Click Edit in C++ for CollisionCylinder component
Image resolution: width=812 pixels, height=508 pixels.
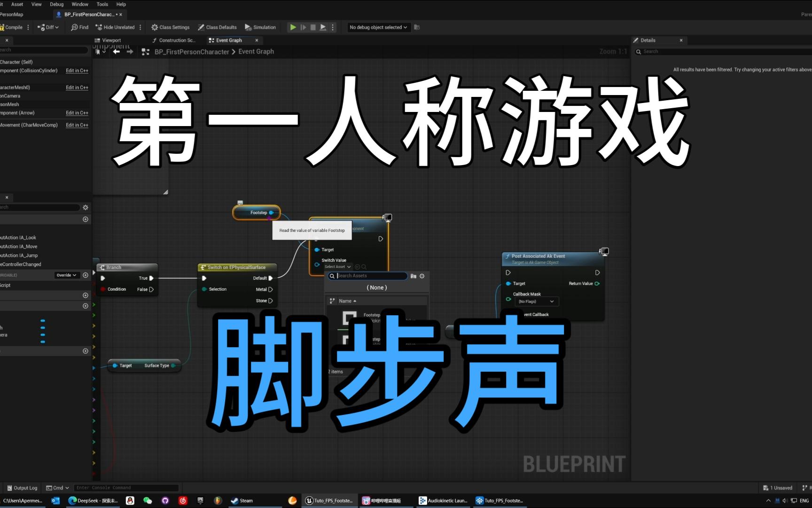[x=77, y=71]
